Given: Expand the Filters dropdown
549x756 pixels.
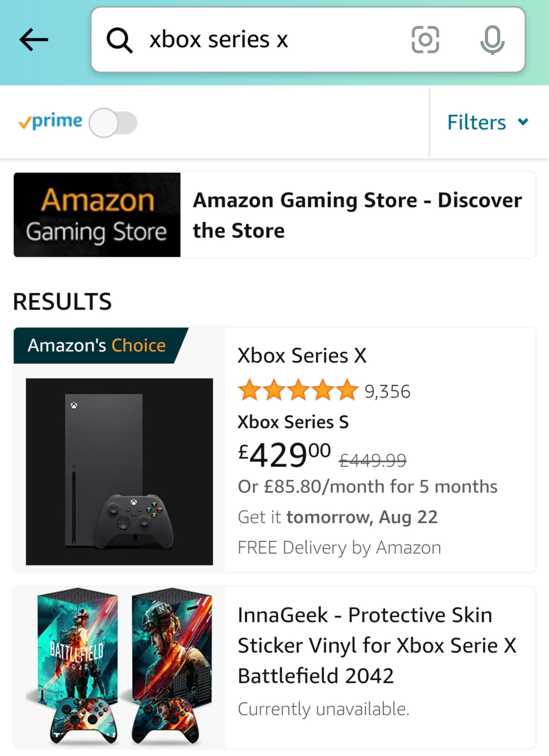Looking at the screenshot, I should [477, 122].
